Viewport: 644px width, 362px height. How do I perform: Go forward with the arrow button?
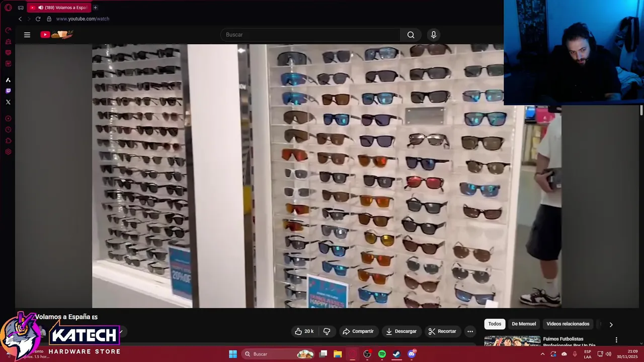pyautogui.click(x=29, y=19)
